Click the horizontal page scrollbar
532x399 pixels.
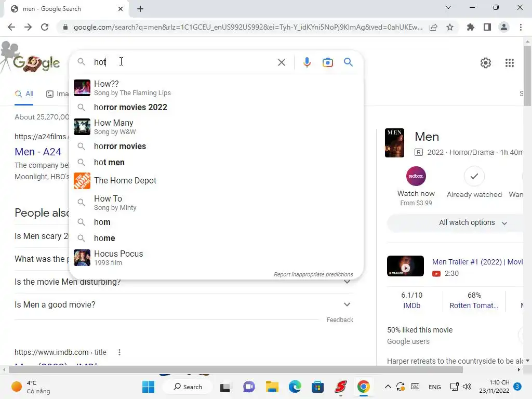(236, 369)
